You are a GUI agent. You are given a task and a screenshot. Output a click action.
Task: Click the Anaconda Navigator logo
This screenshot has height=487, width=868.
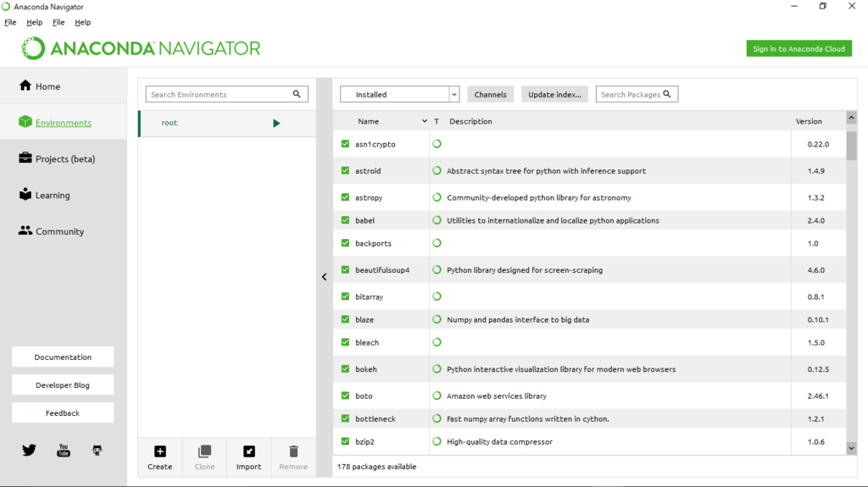tap(141, 49)
